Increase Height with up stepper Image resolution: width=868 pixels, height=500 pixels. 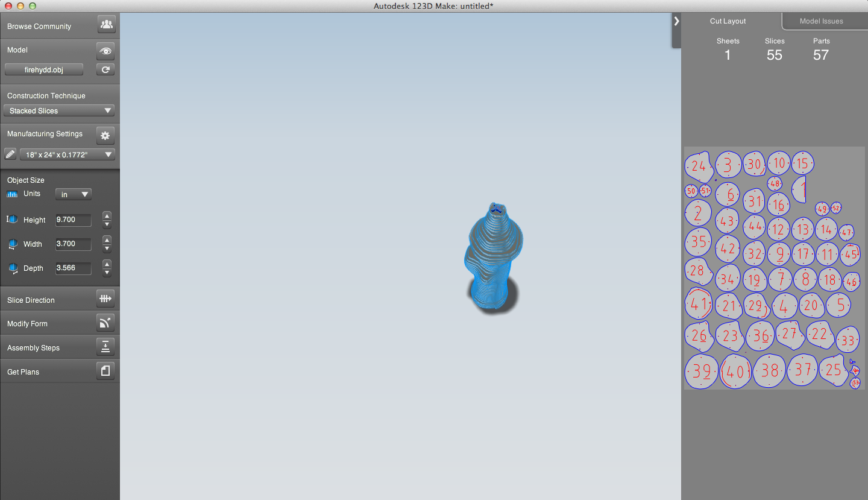click(x=107, y=215)
